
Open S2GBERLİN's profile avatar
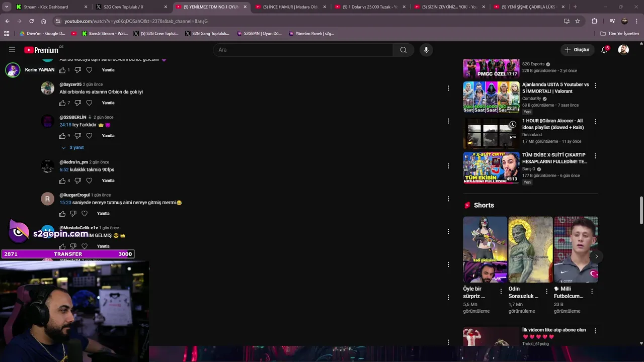pos(47,121)
